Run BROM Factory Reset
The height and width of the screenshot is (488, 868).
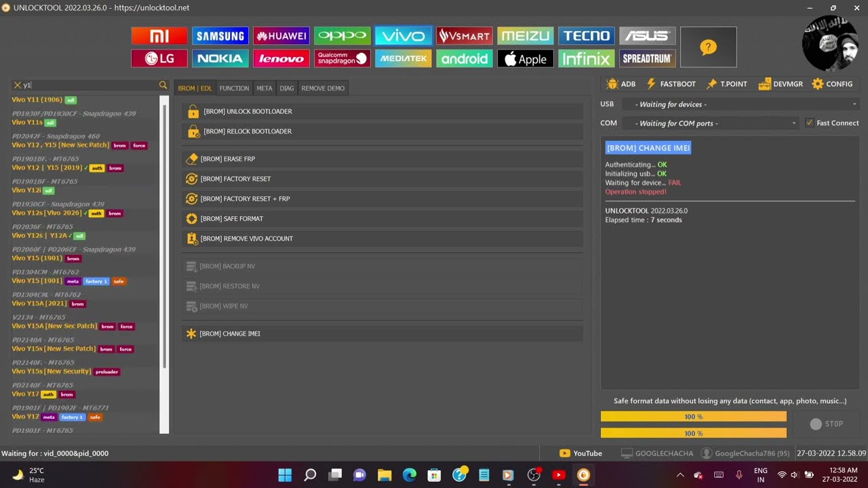(x=382, y=179)
